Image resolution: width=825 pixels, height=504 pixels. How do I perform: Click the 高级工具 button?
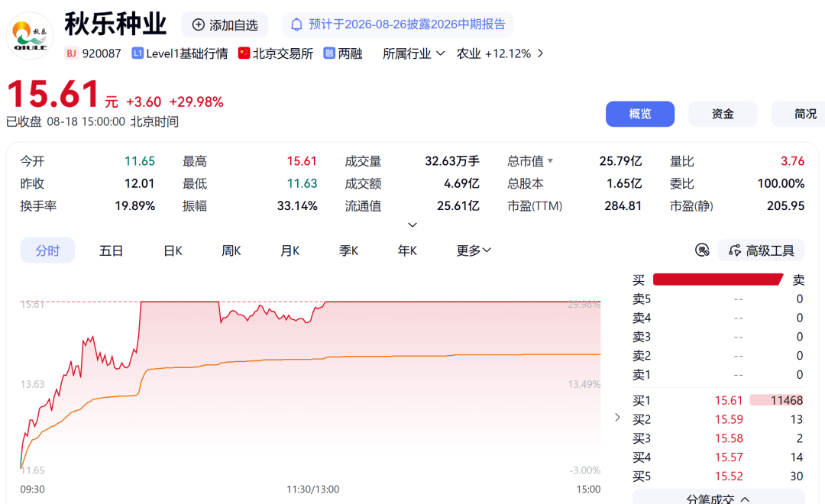click(761, 250)
